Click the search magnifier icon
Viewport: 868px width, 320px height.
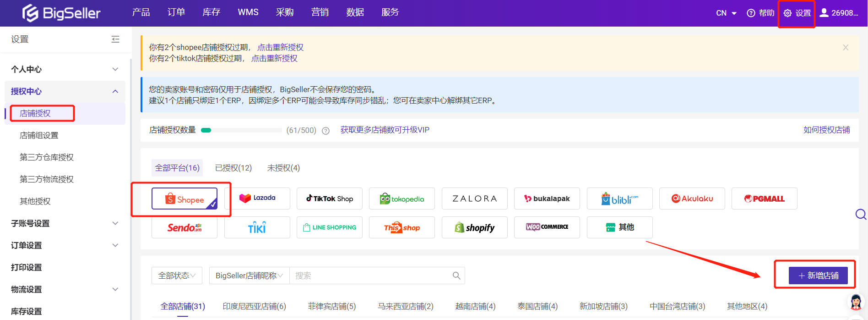[456, 276]
